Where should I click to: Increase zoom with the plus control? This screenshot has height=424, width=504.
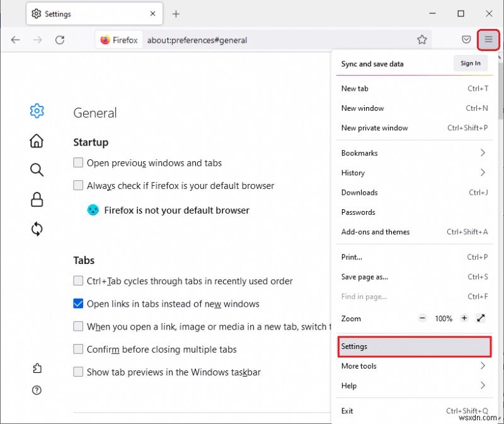[464, 318]
